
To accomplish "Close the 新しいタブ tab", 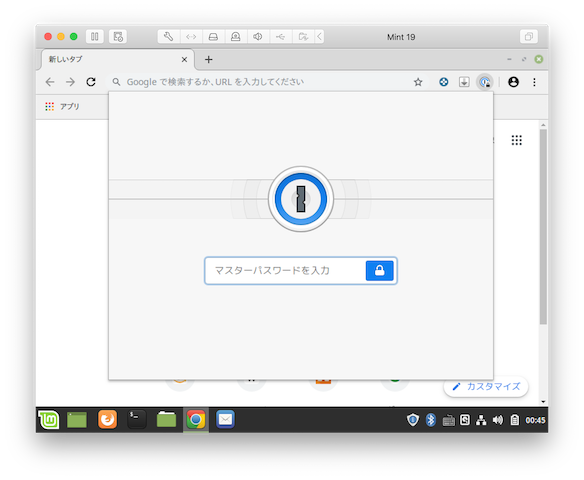I will [184, 60].
